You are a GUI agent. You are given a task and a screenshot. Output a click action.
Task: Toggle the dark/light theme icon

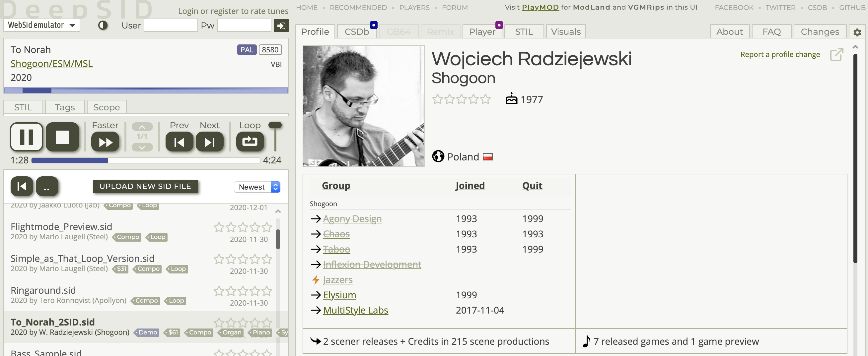[x=103, y=25]
